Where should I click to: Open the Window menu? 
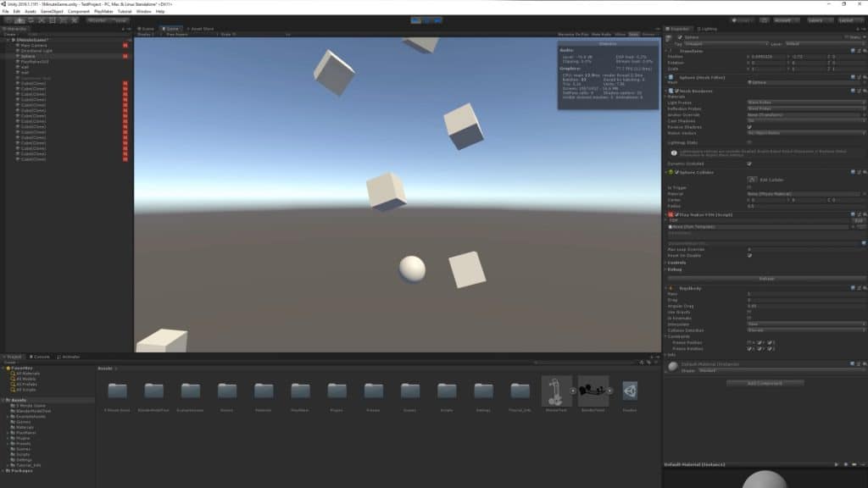[143, 11]
